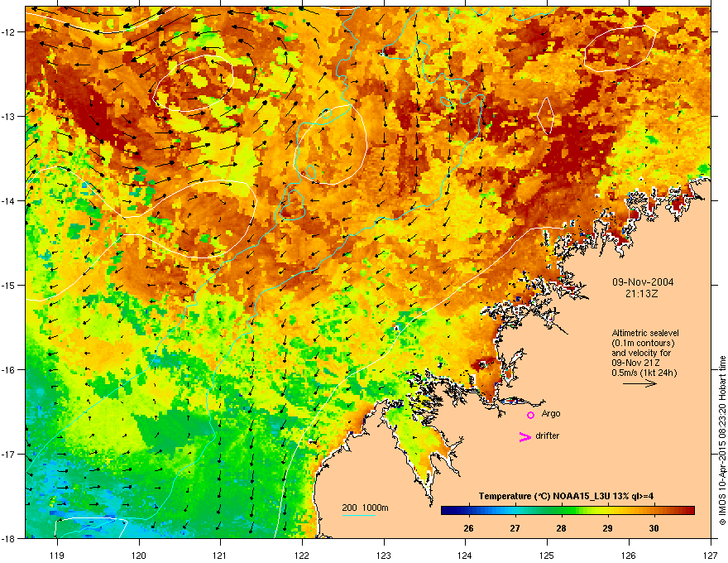Click the latitude axis label -13
Image resolution: width=728 pixels, height=563 pixels.
8,117
